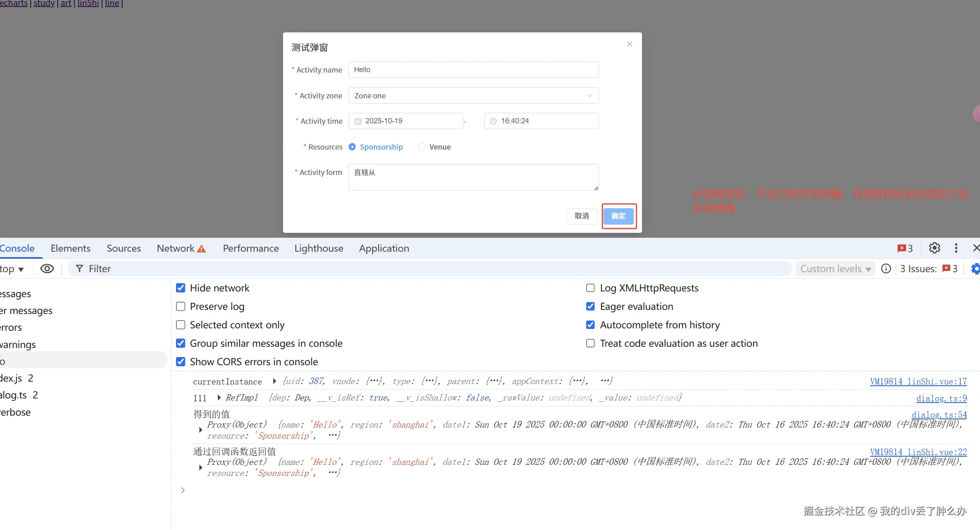This screenshot has height=530, width=980.
Task: Click the DevTools settings gear icon
Action: pos(934,248)
